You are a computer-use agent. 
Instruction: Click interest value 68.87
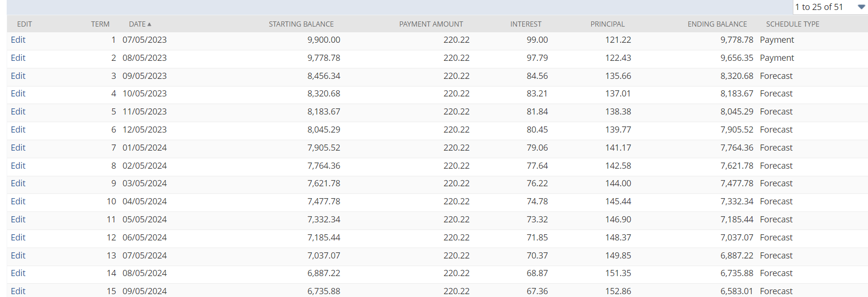[537, 273]
